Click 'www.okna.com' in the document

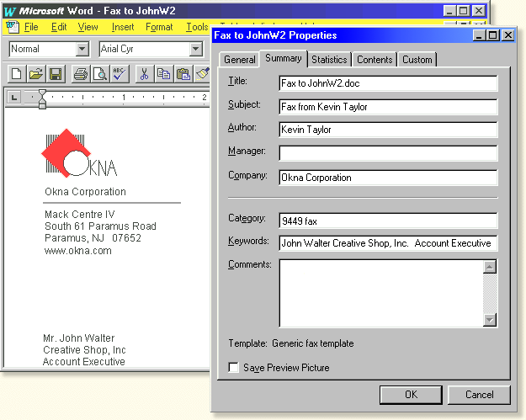point(77,251)
